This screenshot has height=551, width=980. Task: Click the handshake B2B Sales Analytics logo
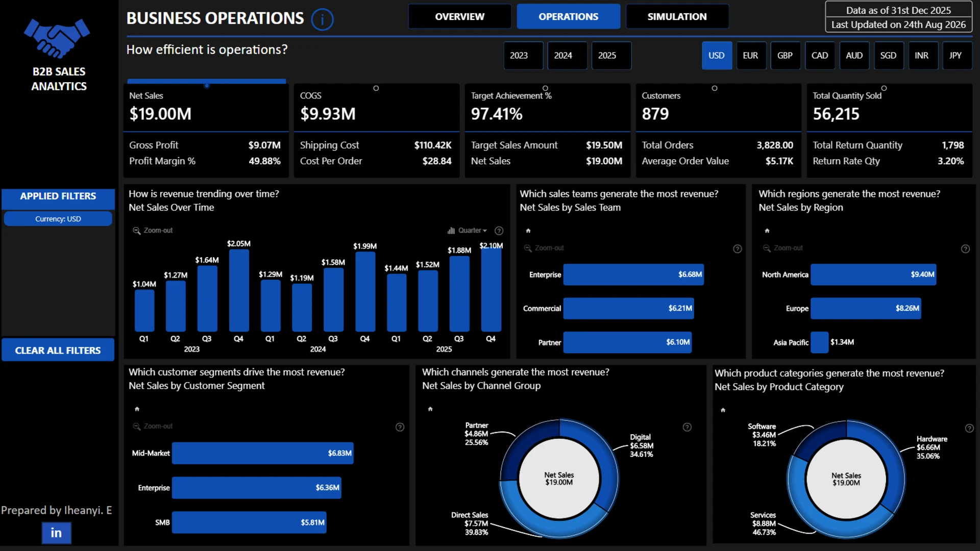(57, 39)
